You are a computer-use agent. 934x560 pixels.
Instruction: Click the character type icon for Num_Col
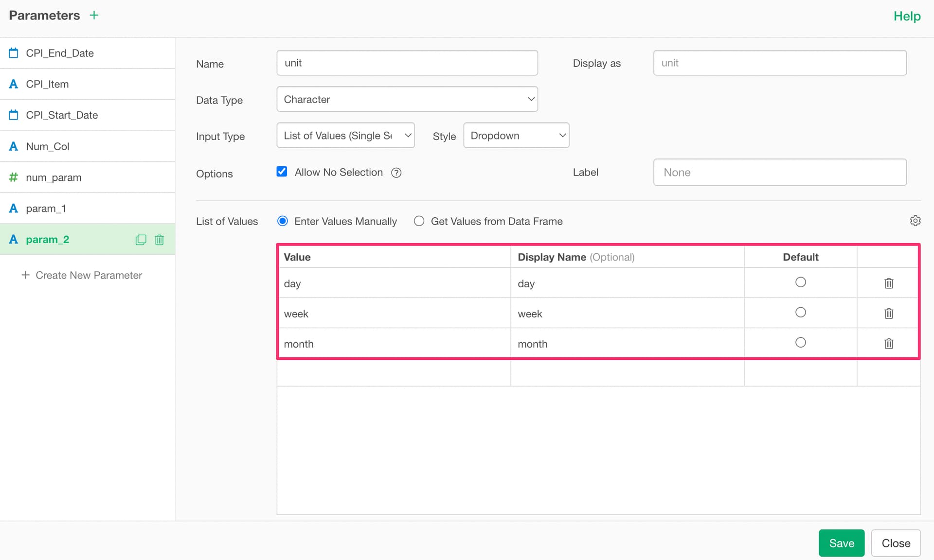[x=14, y=146]
